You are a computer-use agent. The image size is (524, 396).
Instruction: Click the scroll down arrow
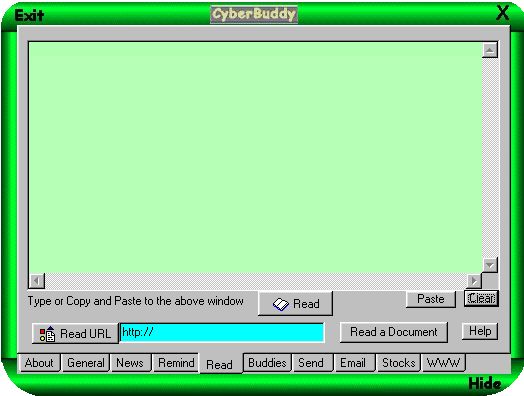click(490, 265)
